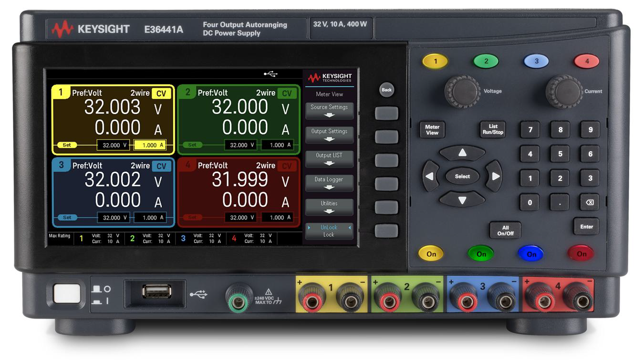The height and width of the screenshot is (364, 644).
Task: Click the gray softkey beside Data Logger
Action: pyautogui.click(x=386, y=184)
